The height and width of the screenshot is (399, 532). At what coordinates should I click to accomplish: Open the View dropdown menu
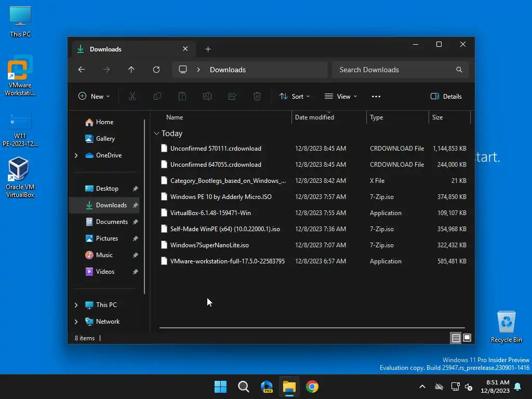click(341, 96)
